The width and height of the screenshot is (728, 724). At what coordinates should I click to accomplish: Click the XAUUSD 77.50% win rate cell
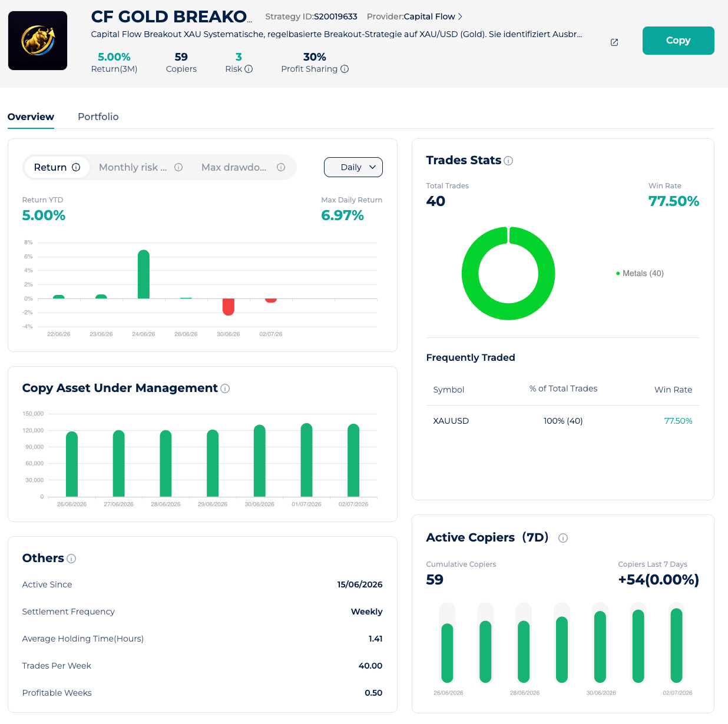point(678,421)
